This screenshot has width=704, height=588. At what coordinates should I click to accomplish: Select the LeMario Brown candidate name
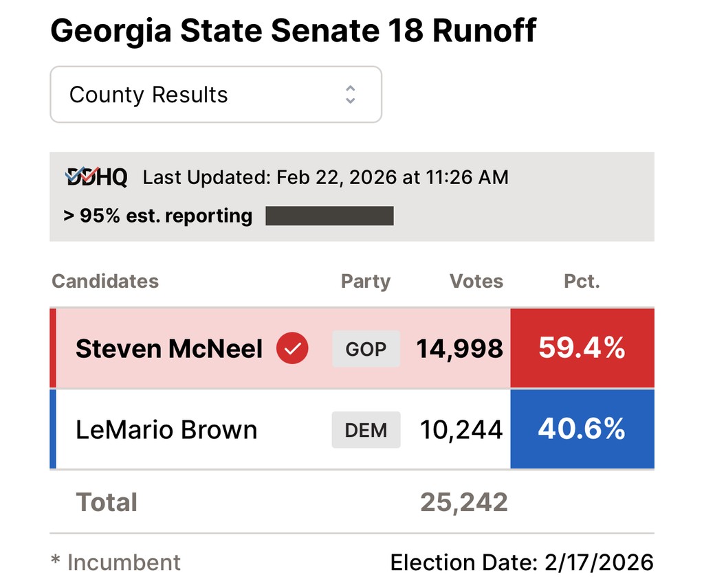pos(166,430)
